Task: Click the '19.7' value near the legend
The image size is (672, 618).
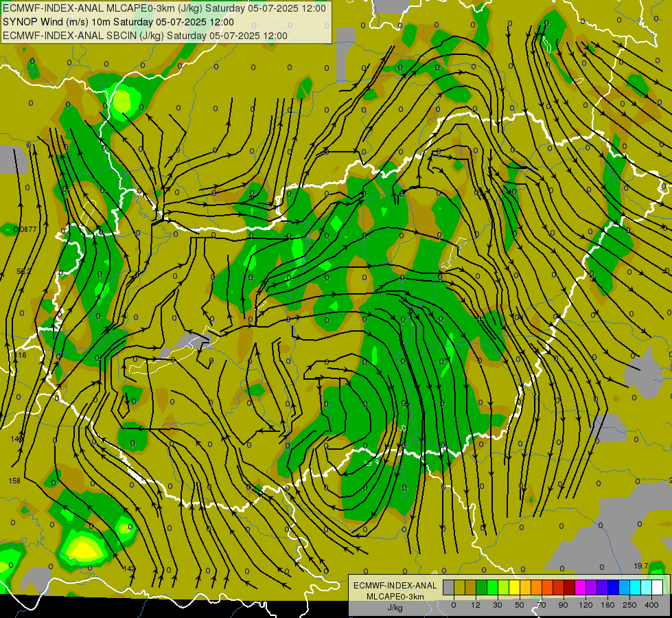Action: (x=641, y=566)
